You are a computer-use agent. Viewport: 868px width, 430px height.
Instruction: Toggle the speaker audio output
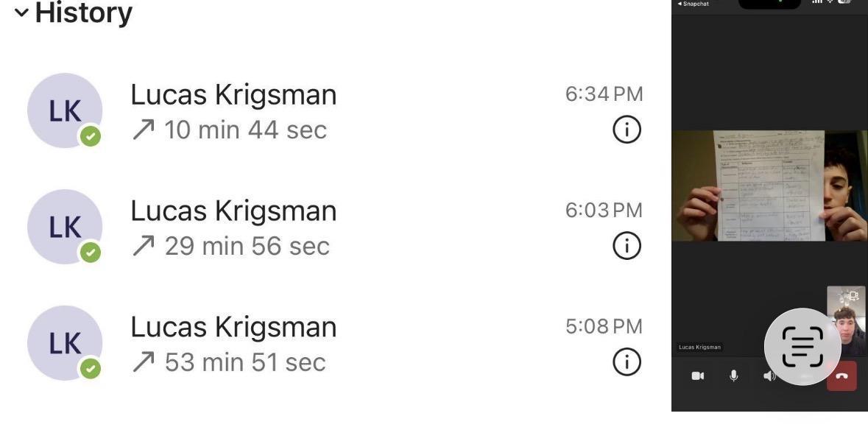pos(769,376)
